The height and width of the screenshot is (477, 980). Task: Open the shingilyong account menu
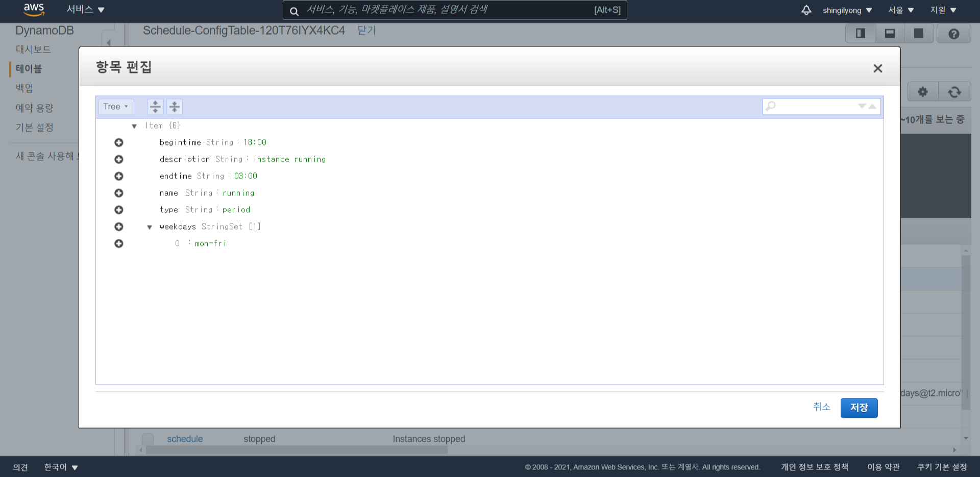click(847, 10)
